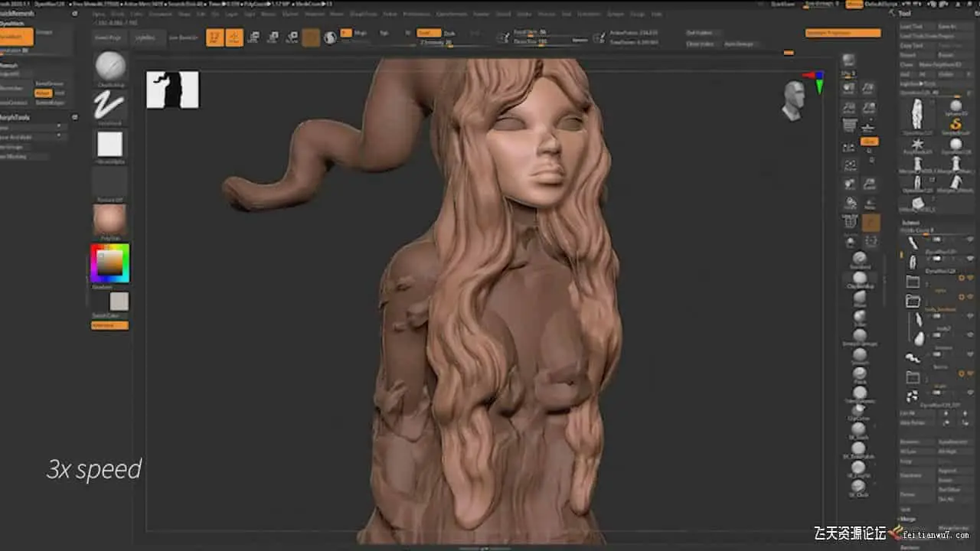Open the Tool menu in menu bar
Viewport: 980px width, 551px height.
(566, 14)
